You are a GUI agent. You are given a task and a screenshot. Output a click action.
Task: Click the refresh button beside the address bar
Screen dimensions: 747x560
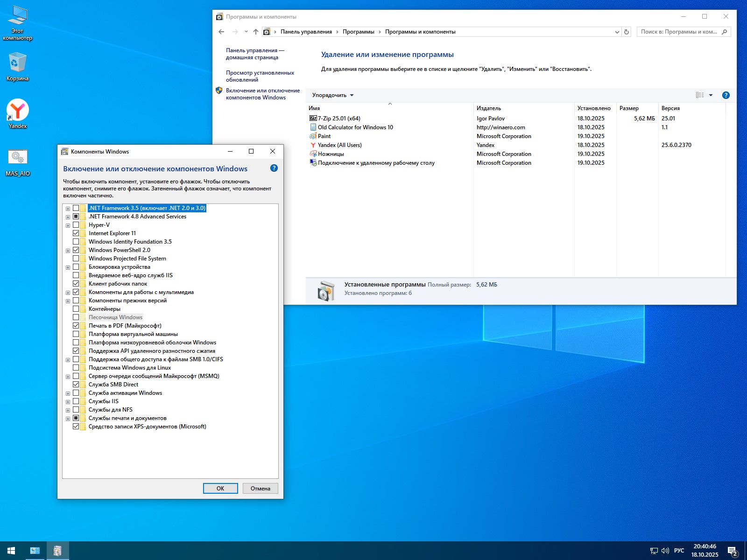pyautogui.click(x=627, y=32)
